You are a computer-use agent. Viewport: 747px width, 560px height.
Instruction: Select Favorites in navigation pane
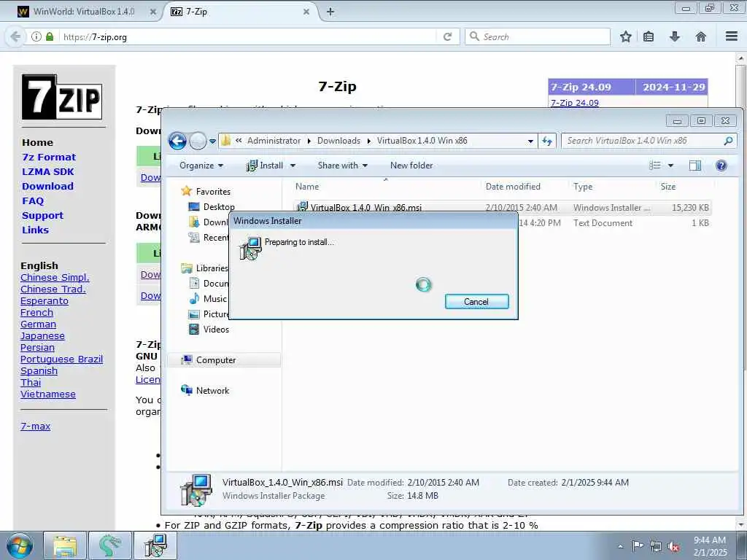point(212,192)
